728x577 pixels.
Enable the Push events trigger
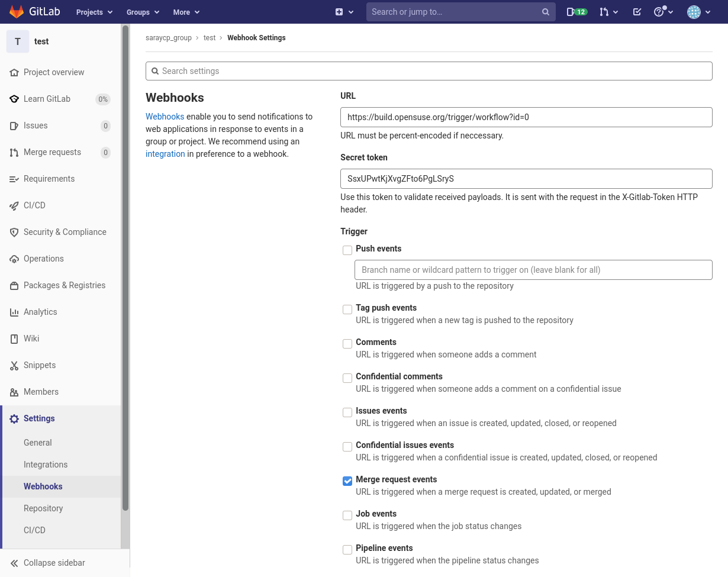(347, 250)
